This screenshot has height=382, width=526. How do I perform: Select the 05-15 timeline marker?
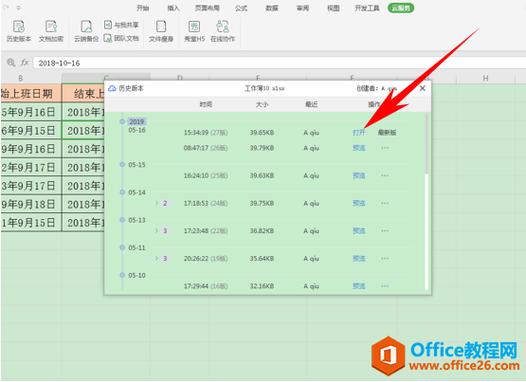[x=122, y=164]
